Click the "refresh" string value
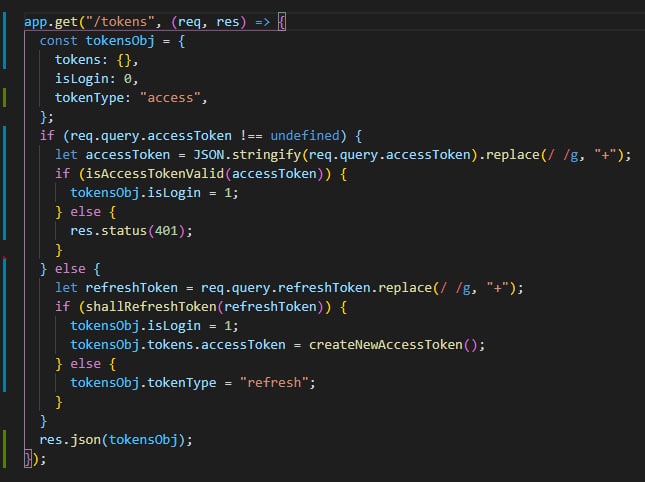Screen dimensions: 645x482 tap(274, 382)
